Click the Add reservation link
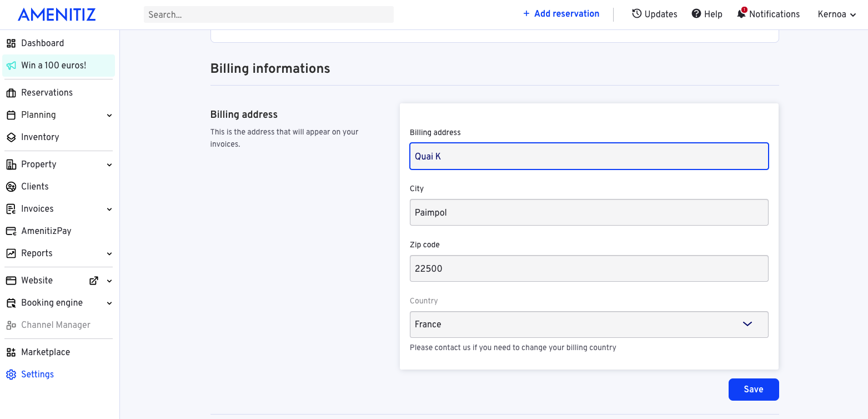This screenshot has width=868, height=419. pyautogui.click(x=561, y=14)
